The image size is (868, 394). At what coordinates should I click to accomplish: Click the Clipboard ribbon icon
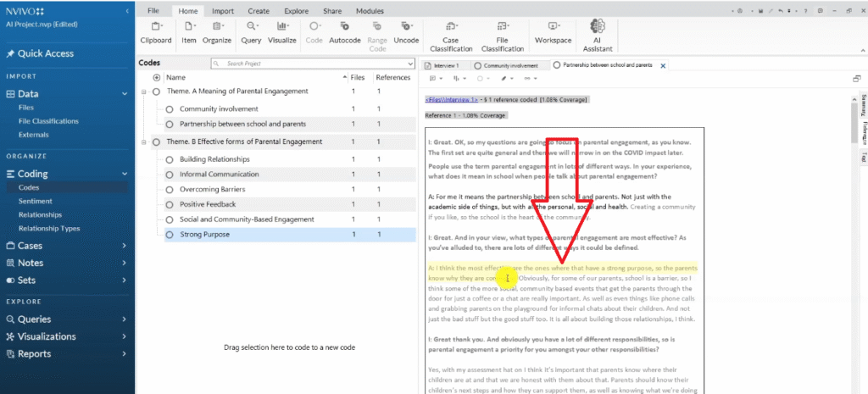tap(155, 32)
